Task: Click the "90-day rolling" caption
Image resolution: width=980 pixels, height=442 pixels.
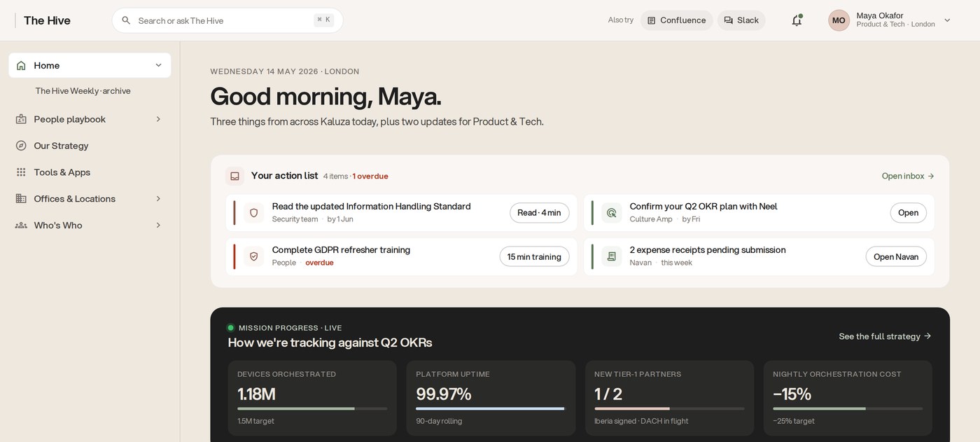Action: pyautogui.click(x=439, y=421)
